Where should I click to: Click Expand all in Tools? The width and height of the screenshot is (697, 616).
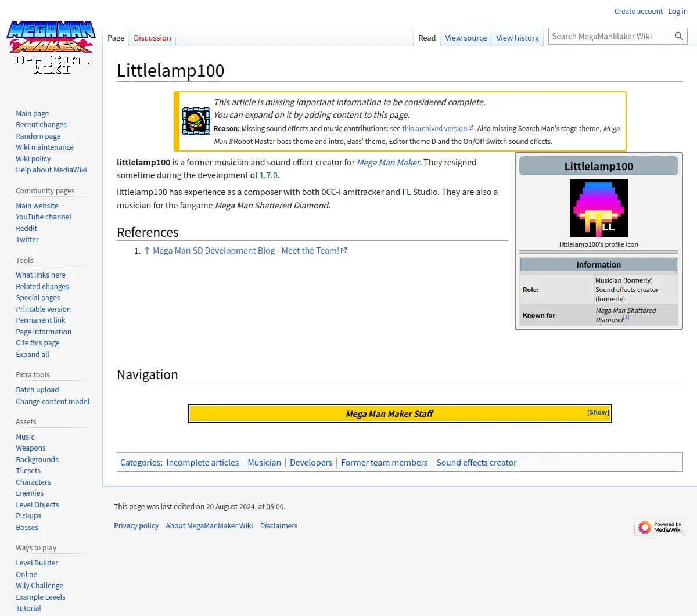pyautogui.click(x=33, y=354)
